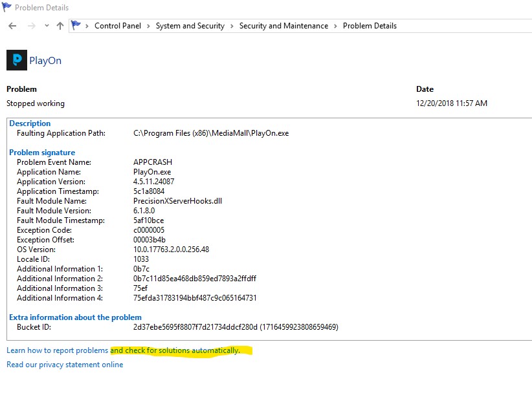Viewport: 532px width, 406px height.
Task: Select Problem Details breadcrumb item
Action: pos(370,26)
